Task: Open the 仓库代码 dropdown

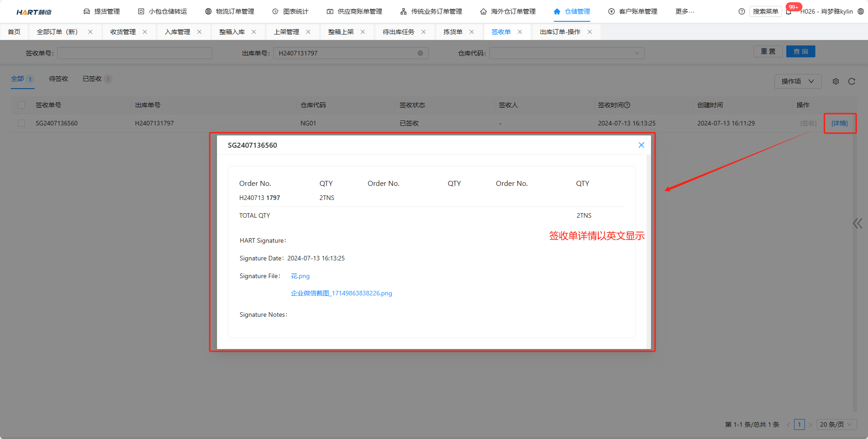Action: pyautogui.click(x=566, y=53)
